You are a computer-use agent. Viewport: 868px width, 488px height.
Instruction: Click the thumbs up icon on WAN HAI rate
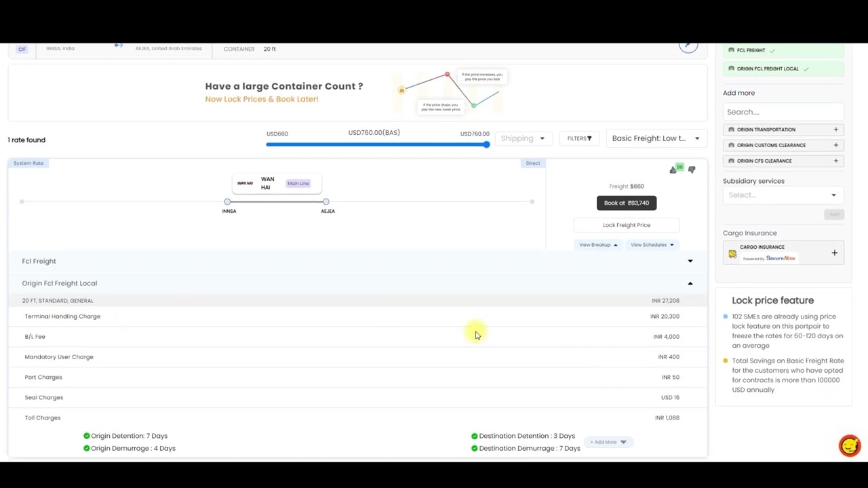pos(673,170)
